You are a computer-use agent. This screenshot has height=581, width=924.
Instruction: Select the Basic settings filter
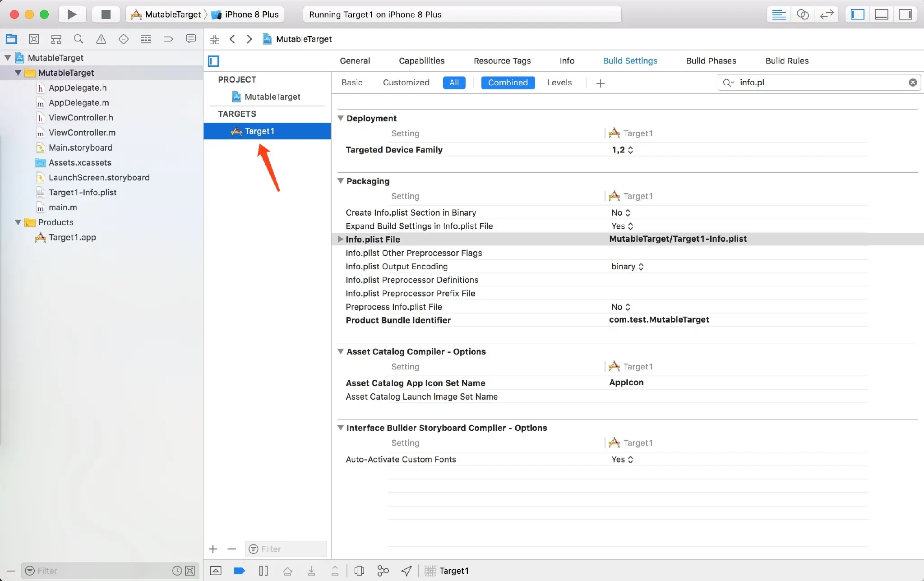click(x=352, y=83)
